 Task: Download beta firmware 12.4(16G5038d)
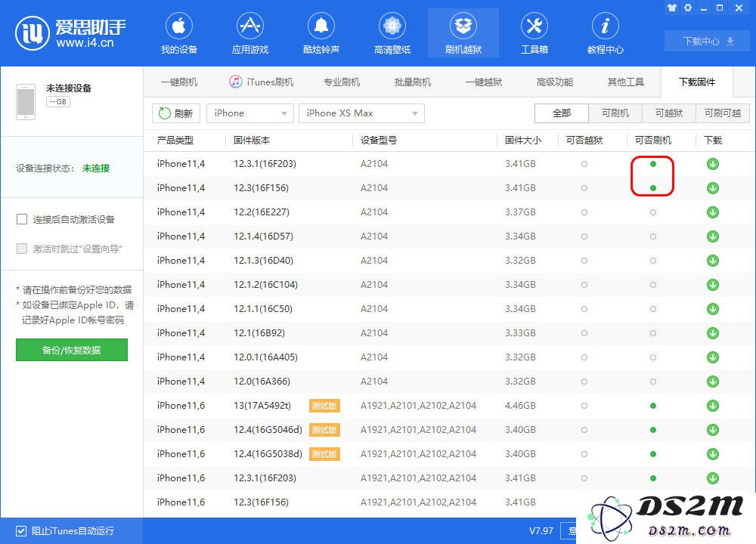click(x=713, y=454)
